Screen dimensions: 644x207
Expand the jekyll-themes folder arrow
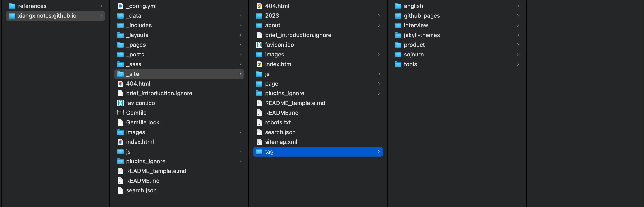pyautogui.click(x=518, y=35)
